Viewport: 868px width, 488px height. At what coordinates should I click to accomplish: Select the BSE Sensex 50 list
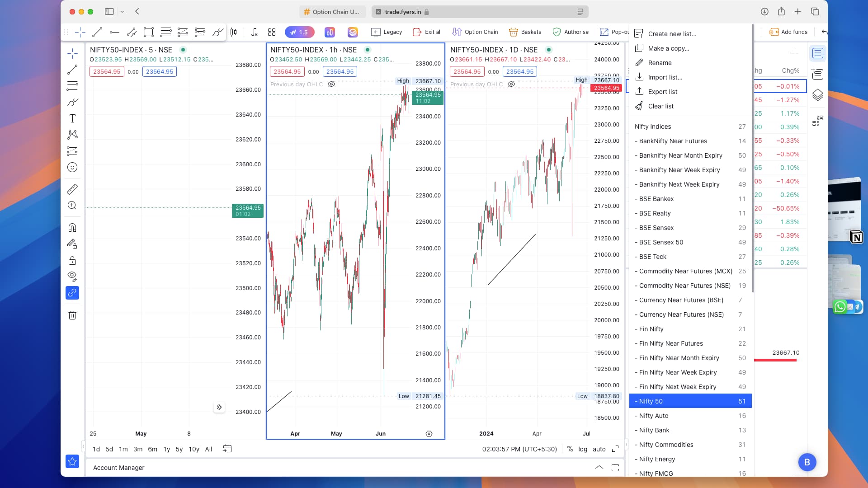click(x=690, y=242)
